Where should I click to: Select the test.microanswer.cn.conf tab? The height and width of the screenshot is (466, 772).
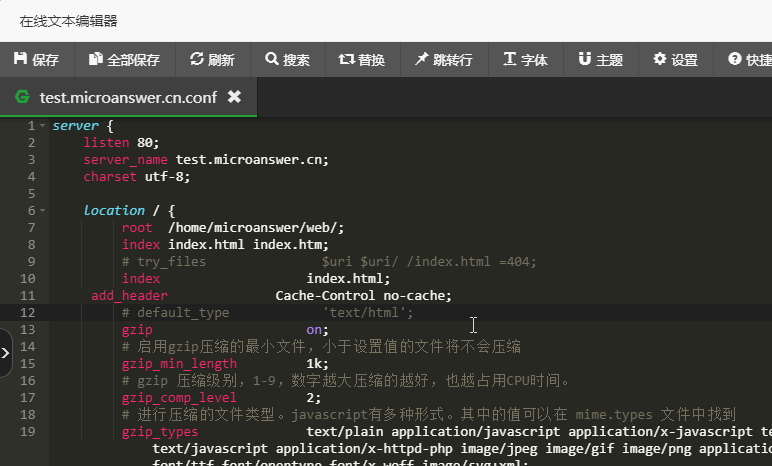click(x=128, y=97)
